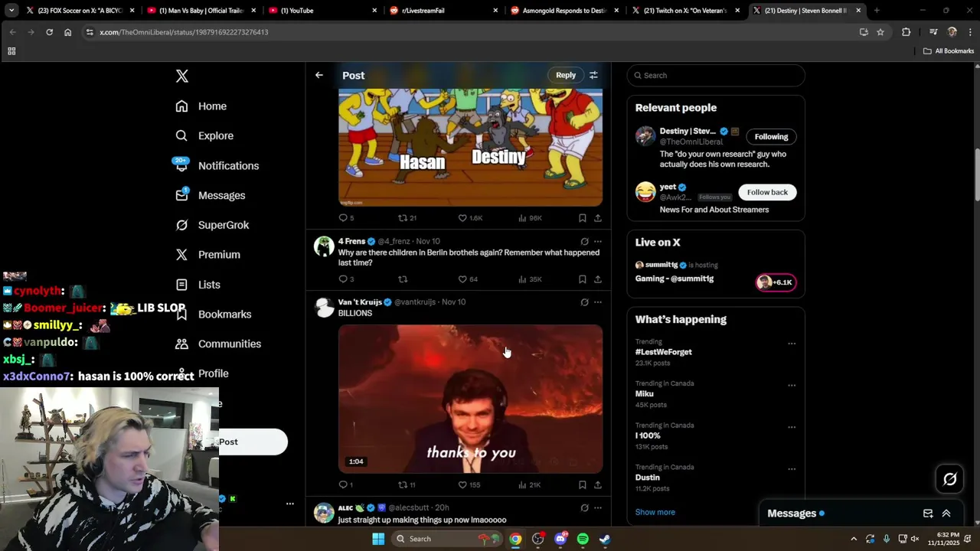Click Grok icon on Van 't Kruijs post
Screen dimensions: 980x551
[x=584, y=302]
